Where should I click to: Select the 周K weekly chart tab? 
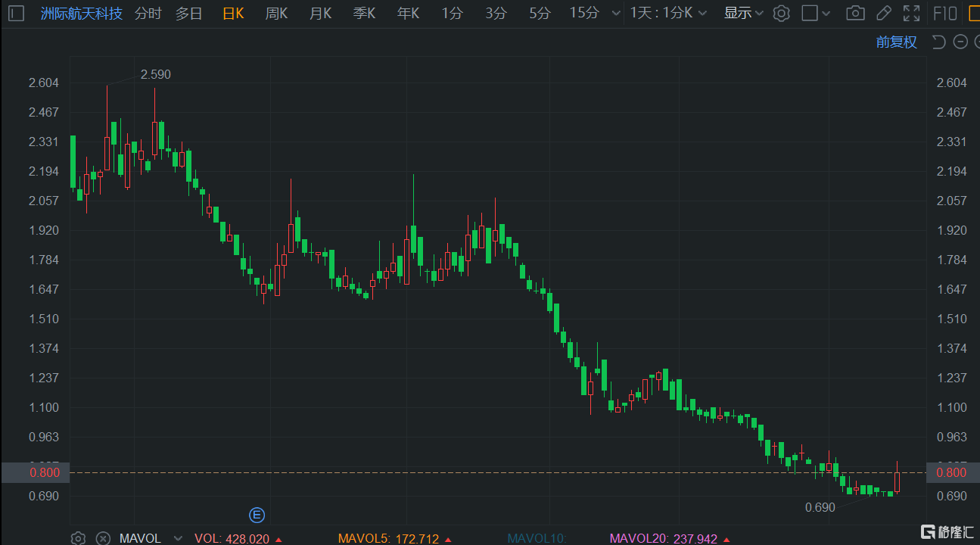(x=277, y=13)
